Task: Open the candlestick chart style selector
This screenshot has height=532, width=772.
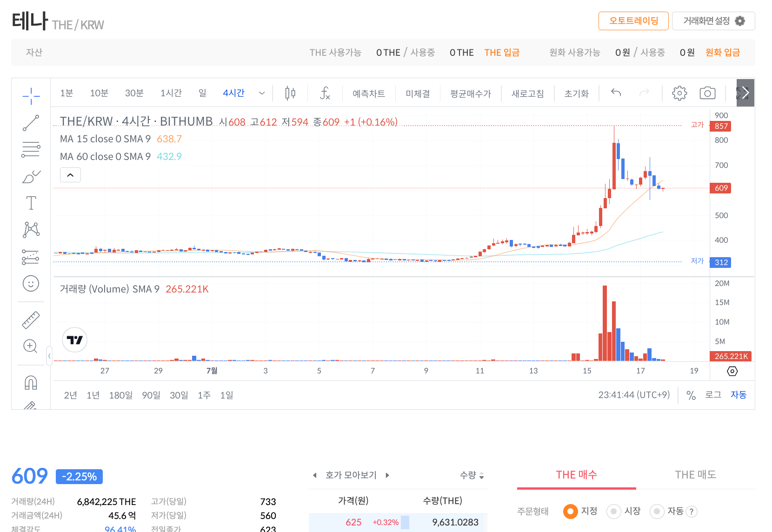Action: (290, 93)
